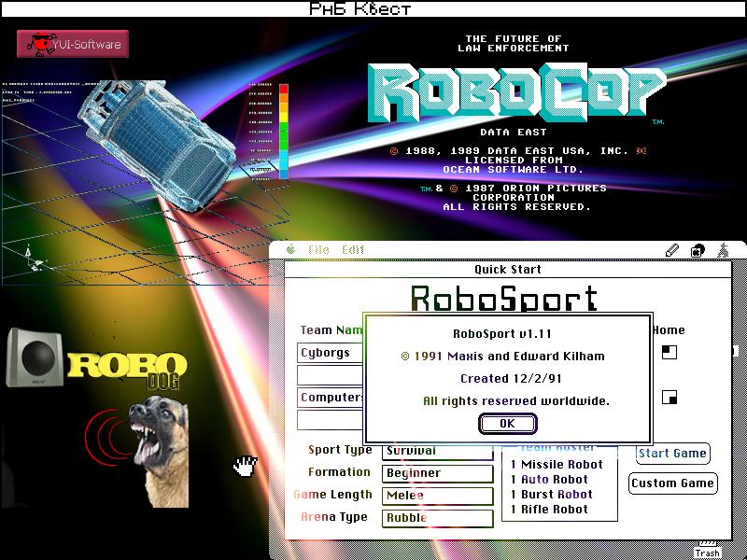
Task: Open the Edit menu
Action: click(x=352, y=250)
